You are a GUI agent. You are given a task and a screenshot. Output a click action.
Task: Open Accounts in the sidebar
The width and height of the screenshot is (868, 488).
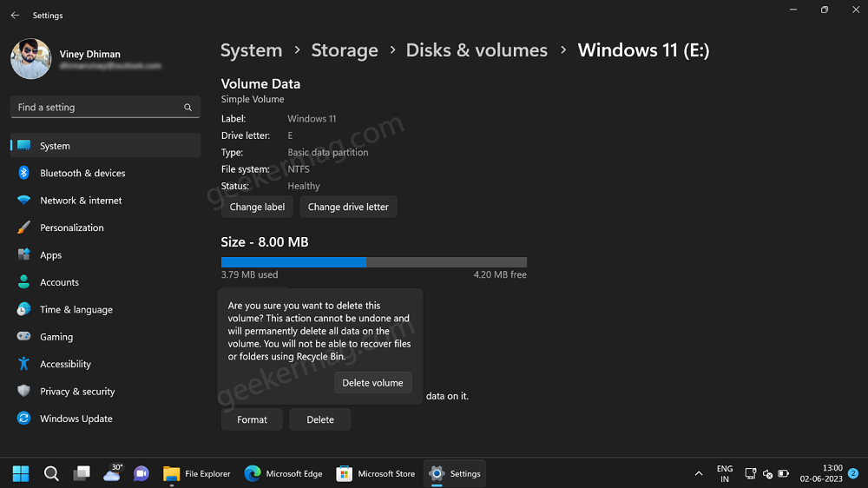point(105,282)
